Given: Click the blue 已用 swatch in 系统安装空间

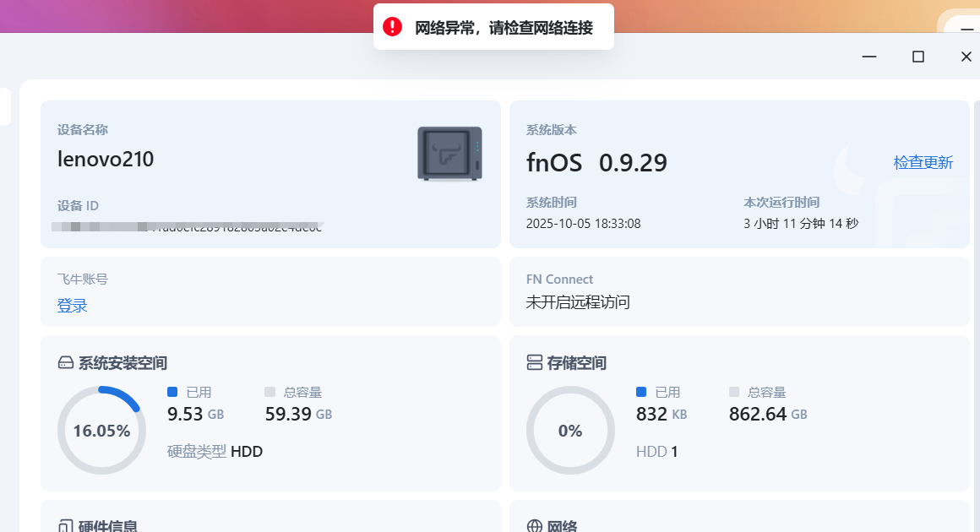Looking at the screenshot, I should [172, 392].
